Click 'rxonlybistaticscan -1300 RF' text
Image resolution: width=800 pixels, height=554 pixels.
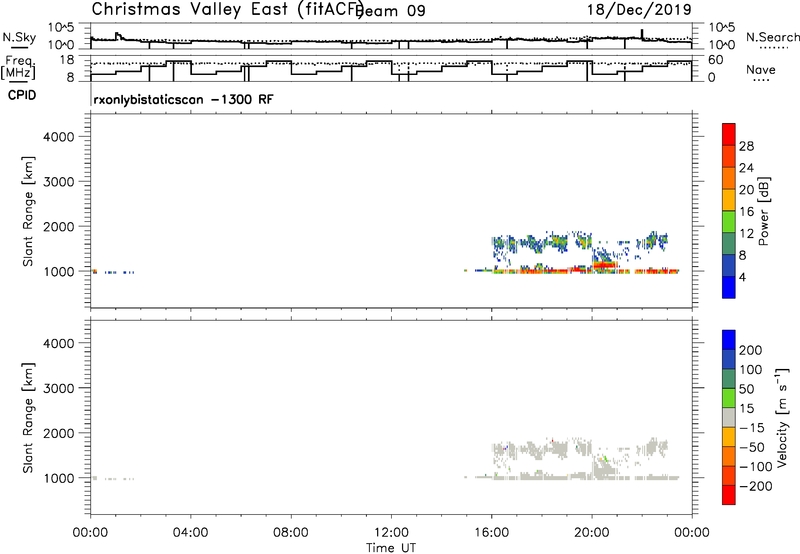tap(183, 99)
